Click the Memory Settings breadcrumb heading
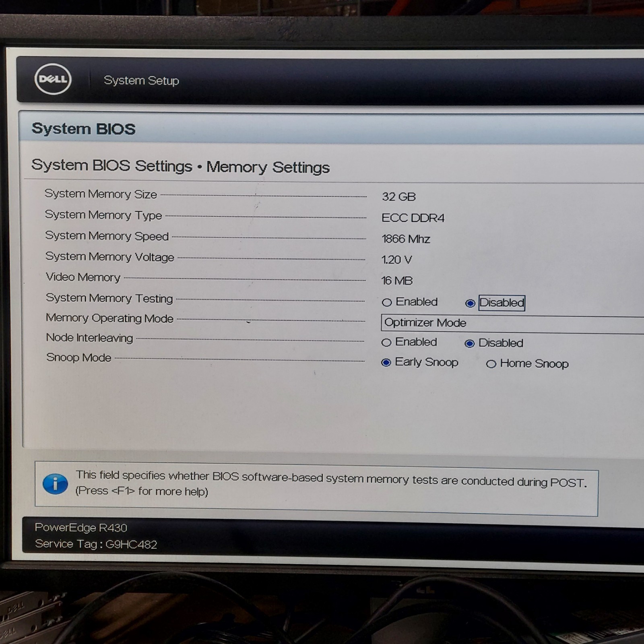644x644 pixels. coord(268,167)
